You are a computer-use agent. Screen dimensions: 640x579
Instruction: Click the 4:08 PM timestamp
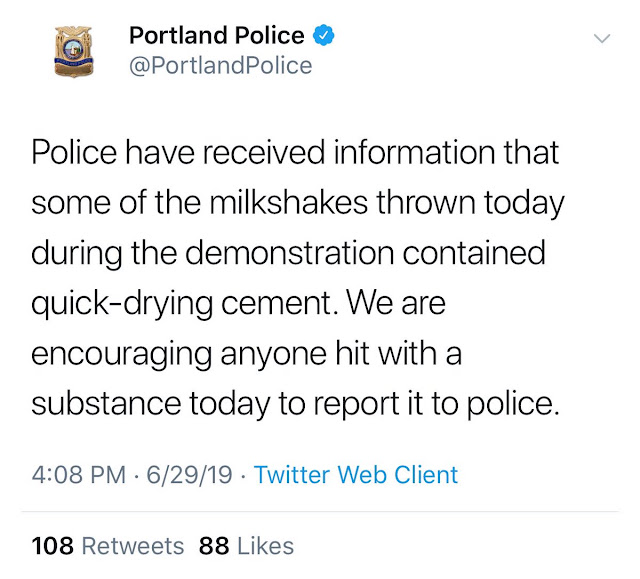pos(79,475)
